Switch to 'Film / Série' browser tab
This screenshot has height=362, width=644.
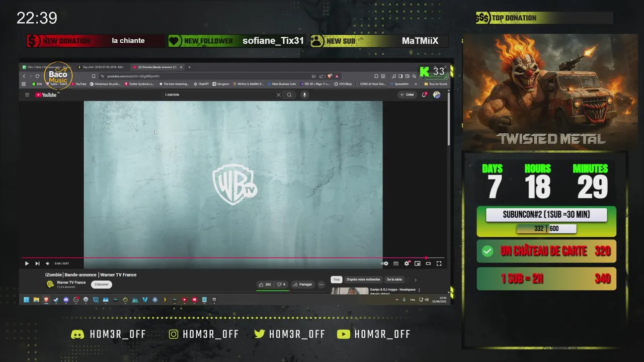tap(47, 67)
